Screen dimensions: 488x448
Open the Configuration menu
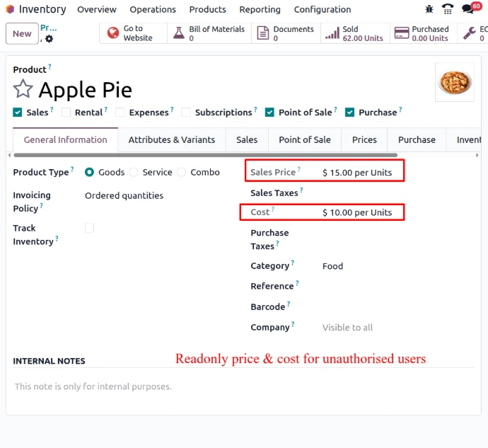tap(323, 9)
